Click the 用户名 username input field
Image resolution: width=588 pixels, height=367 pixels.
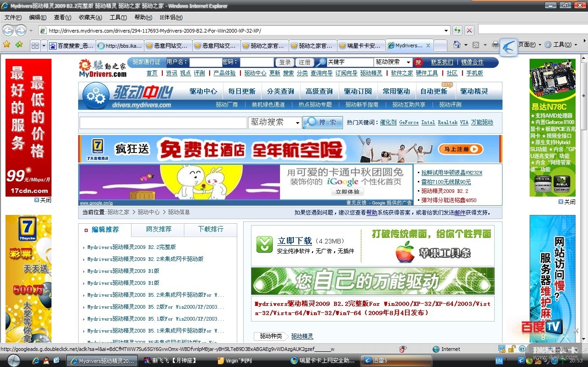pyautogui.click(x=205, y=62)
